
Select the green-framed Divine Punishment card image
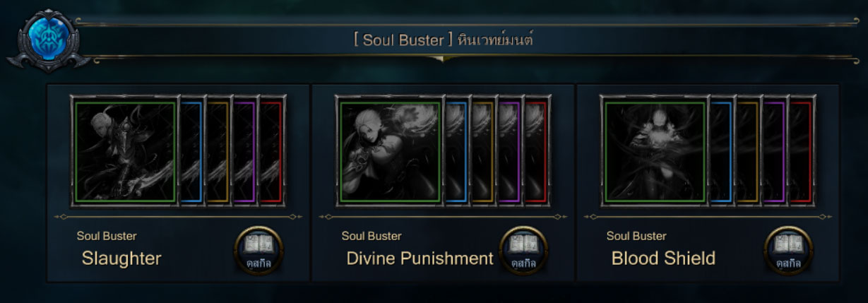(x=391, y=151)
